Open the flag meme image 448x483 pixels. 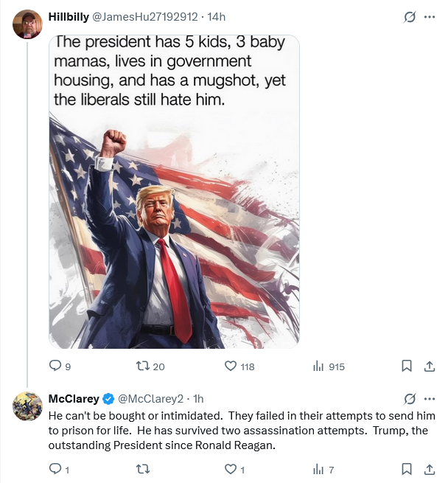pyautogui.click(x=174, y=192)
